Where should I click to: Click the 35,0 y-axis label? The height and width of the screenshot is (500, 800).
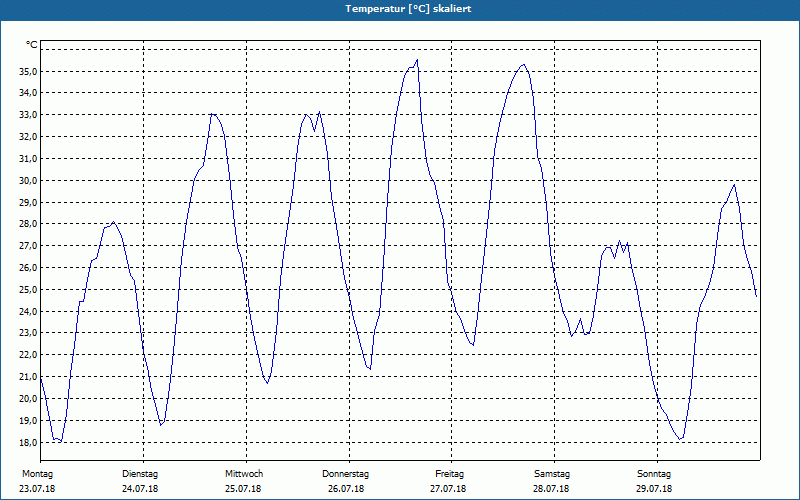click(28, 71)
